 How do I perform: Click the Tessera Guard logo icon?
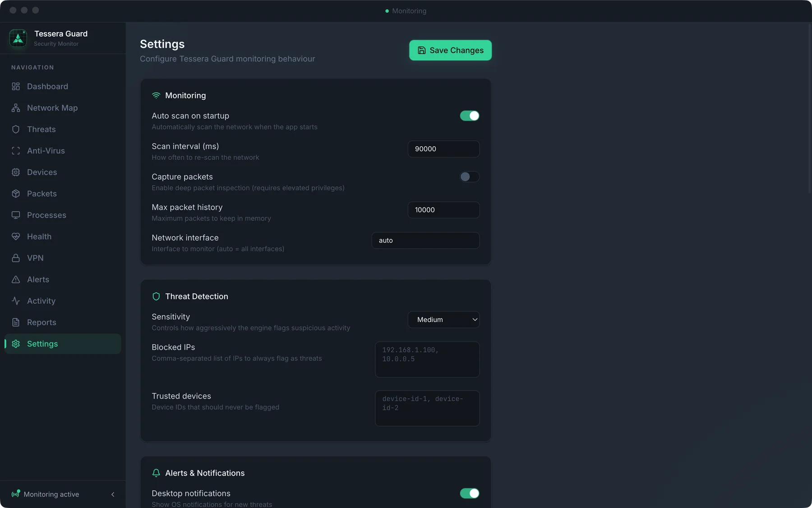(18, 38)
